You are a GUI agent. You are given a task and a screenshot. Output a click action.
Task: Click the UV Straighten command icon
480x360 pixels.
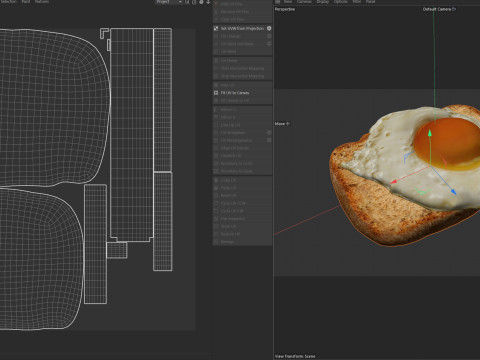click(216, 133)
